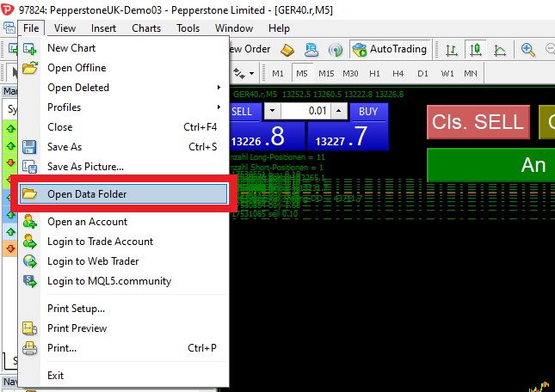Open the Window menu

pyautogui.click(x=234, y=28)
